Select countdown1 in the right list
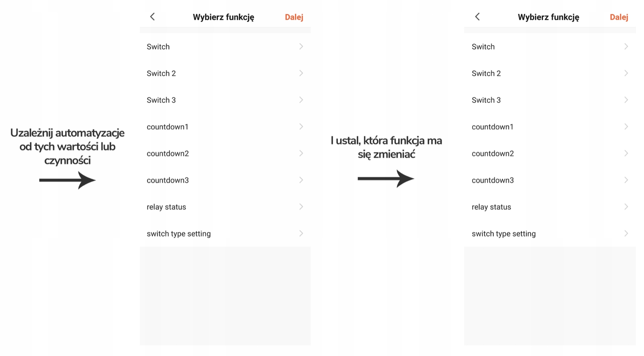The height and width of the screenshot is (356, 644). click(492, 127)
